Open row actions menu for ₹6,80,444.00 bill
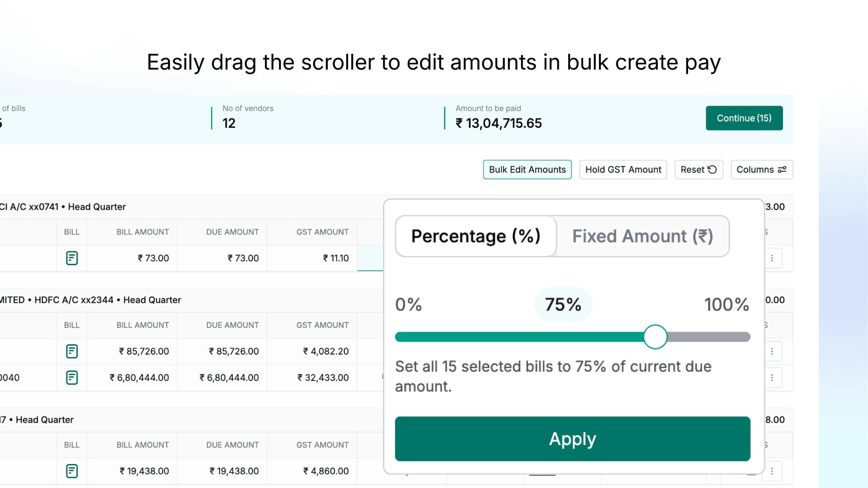Screen dimensions: 868x488 [773, 377]
